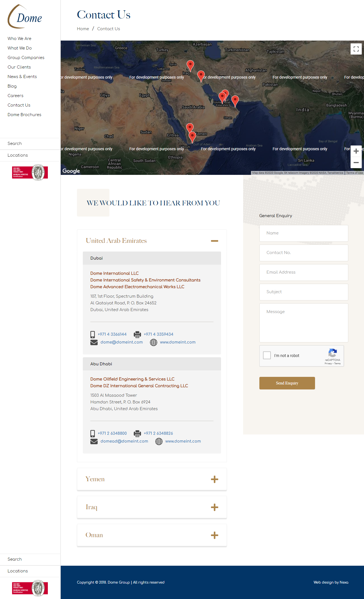Click the Dubai section header
The height and width of the screenshot is (599, 364).
(152, 258)
